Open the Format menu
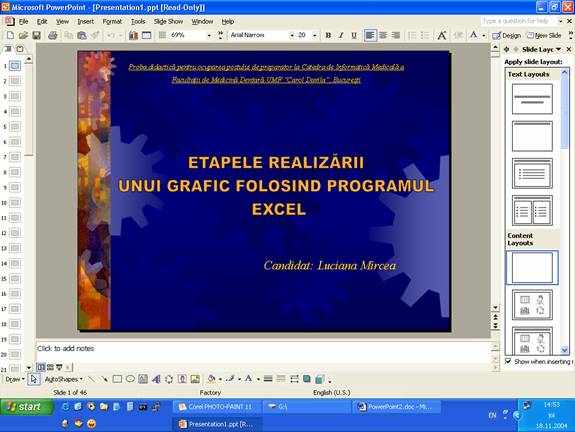Screen dimensions: 575x432 pos(112,22)
